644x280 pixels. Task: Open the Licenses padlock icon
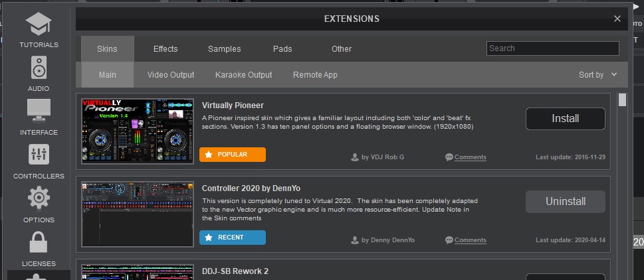39,242
